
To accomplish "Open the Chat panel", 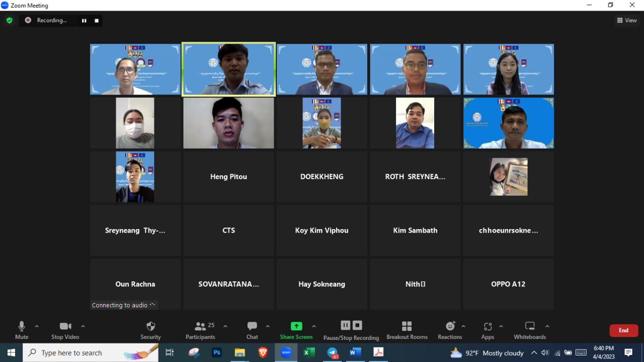I will pos(252,330).
